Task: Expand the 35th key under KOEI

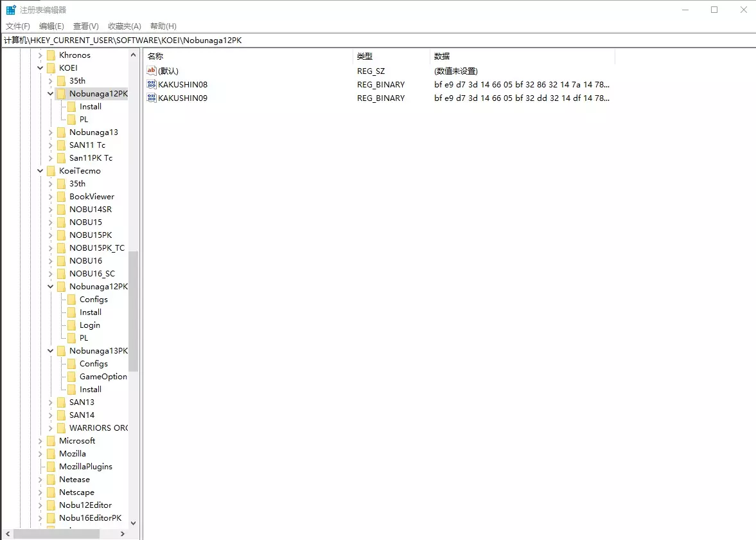Action: point(50,80)
